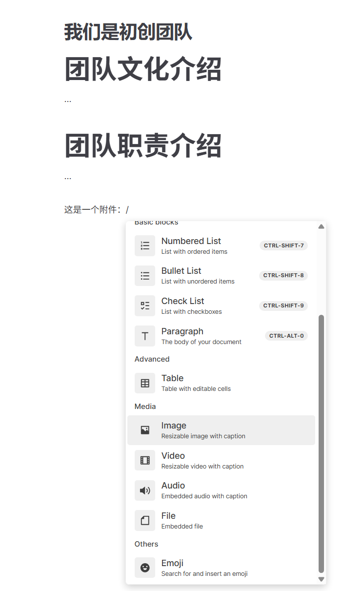Click 'List with unordered items' description

(198, 282)
